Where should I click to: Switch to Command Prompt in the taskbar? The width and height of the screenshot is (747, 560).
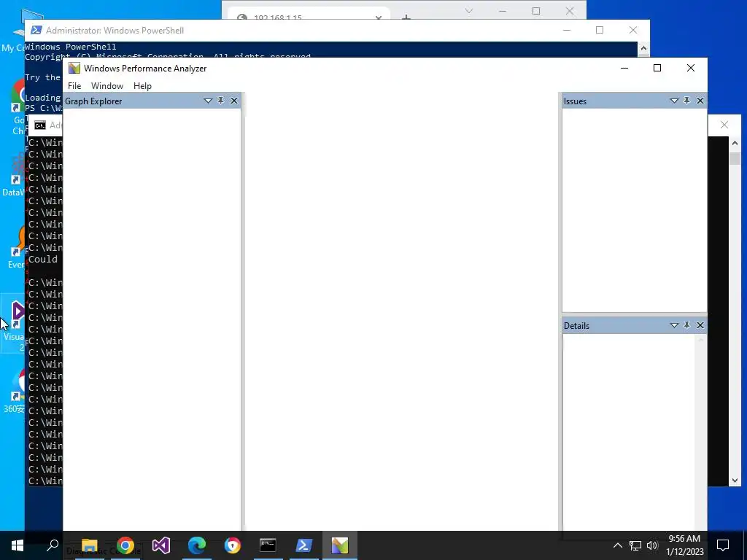pos(268,545)
